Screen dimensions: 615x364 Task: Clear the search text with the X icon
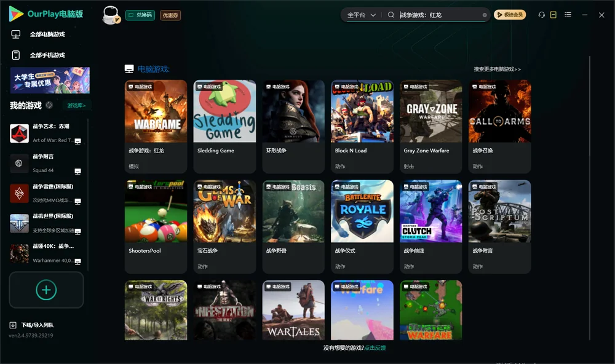(485, 15)
